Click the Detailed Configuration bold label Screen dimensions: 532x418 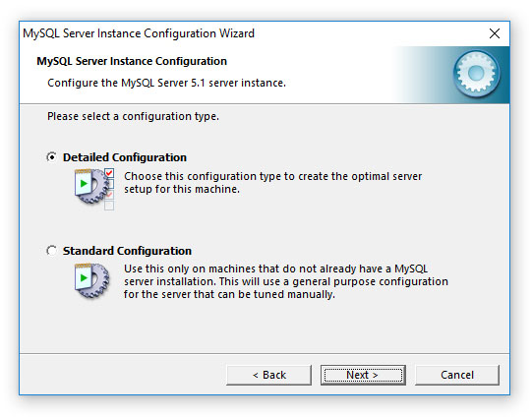[125, 157]
